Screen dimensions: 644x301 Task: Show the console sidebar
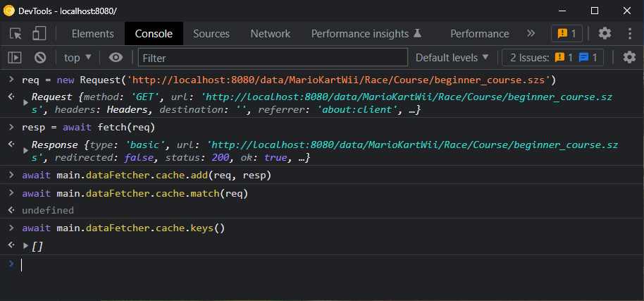tap(15, 58)
